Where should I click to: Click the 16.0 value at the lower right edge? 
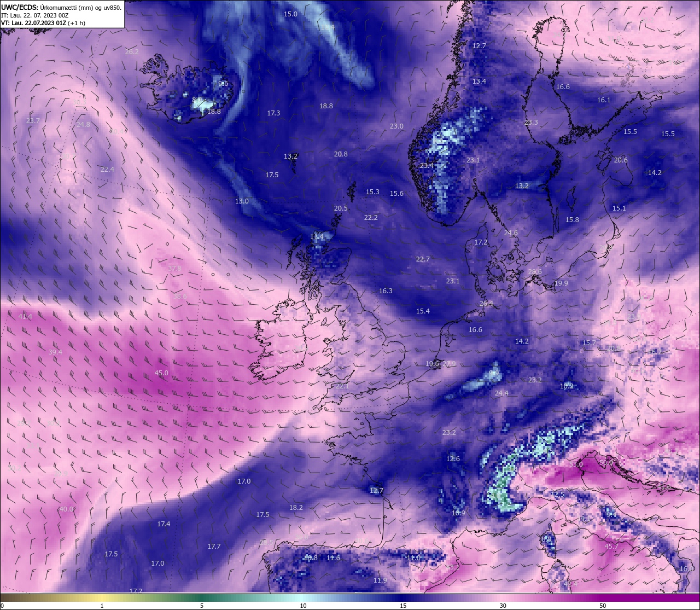(x=686, y=569)
